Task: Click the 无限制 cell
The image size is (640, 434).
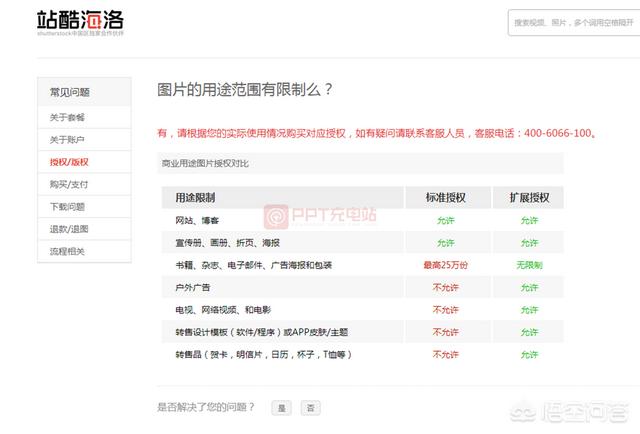Action: 529,265
